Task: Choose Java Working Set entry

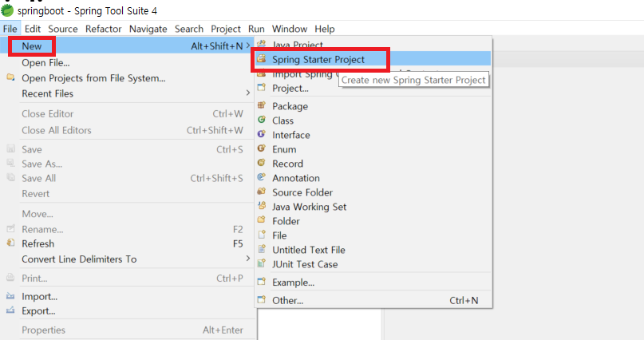Action: pos(373,207)
